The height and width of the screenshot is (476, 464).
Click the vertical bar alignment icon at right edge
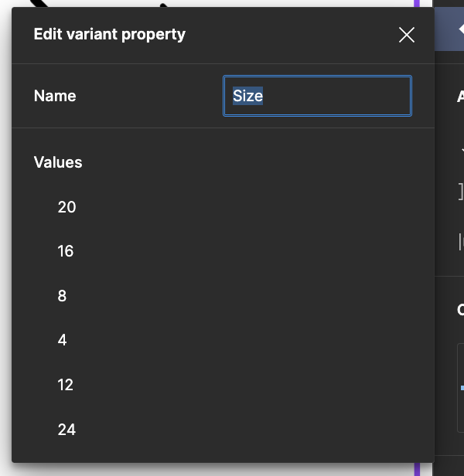pos(461,242)
